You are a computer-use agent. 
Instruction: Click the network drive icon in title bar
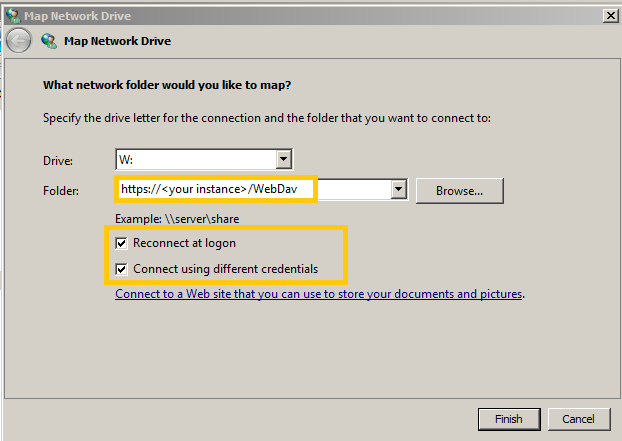pos(11,14)
